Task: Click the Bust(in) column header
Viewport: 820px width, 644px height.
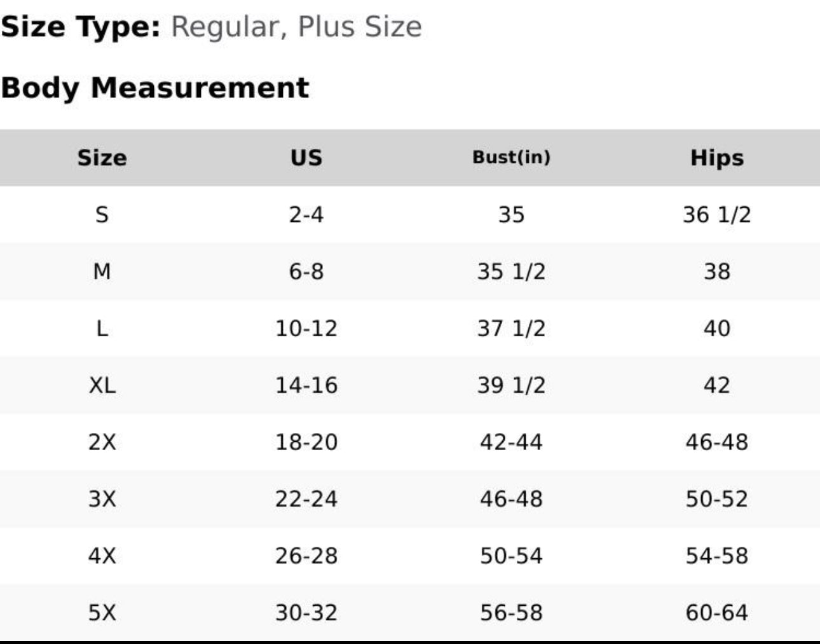Action: click(x=511, y=157)
